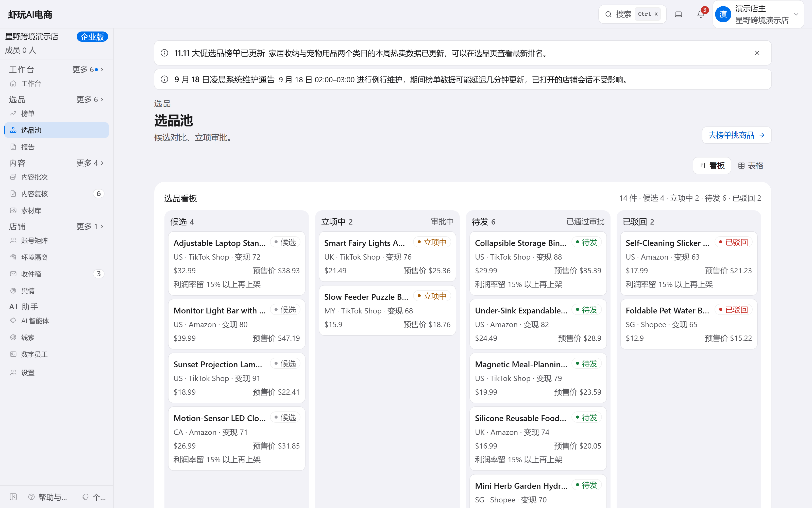The height and width of the screenshot is (508, 812).
Task: Click 去榜单挑商品 button
Action: [x=736, y=135]
